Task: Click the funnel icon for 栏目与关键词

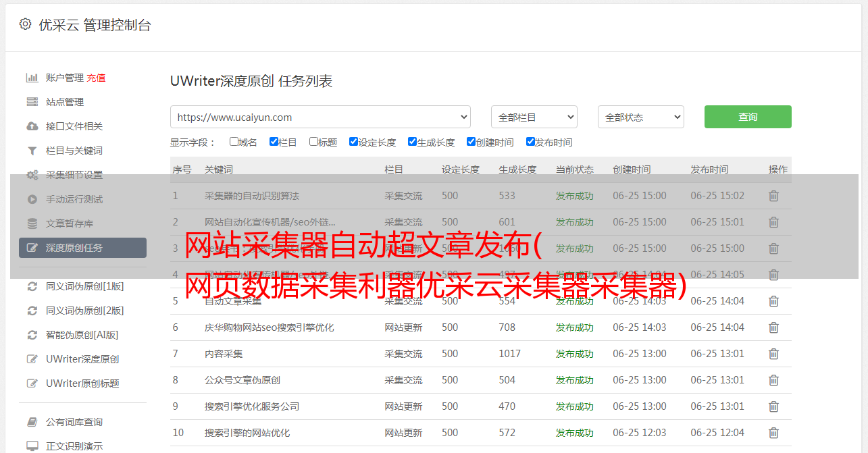Action: point(32,151)
